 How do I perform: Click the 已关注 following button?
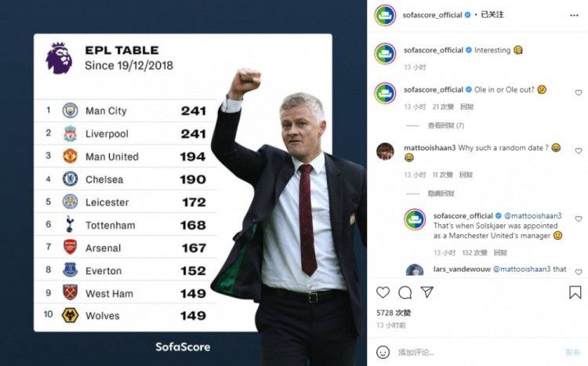pos(491,15)
